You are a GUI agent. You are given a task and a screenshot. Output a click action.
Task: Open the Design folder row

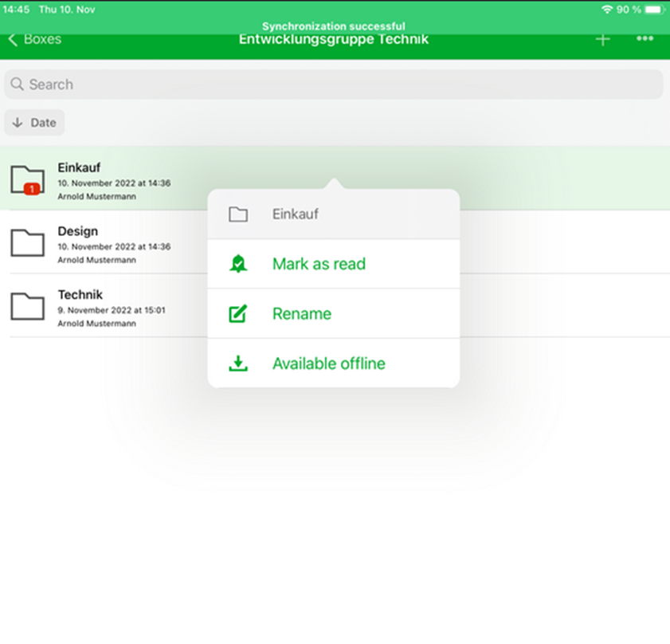click(x=120, y=242)
